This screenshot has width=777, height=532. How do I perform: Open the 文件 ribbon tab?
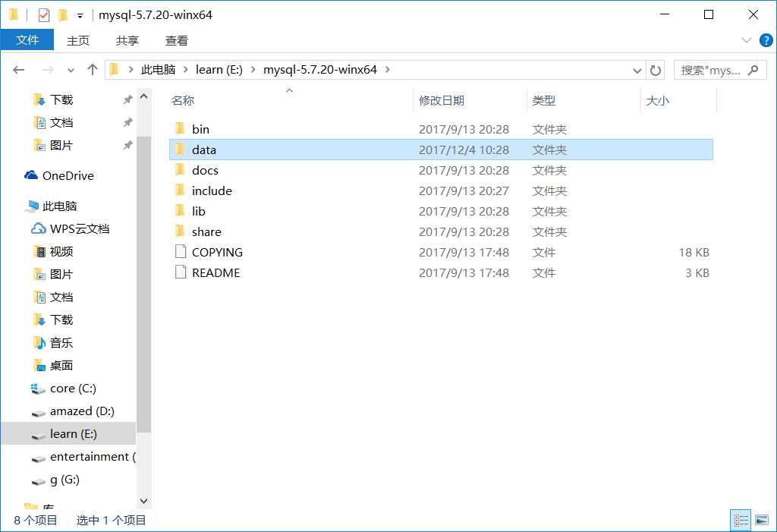27,40
